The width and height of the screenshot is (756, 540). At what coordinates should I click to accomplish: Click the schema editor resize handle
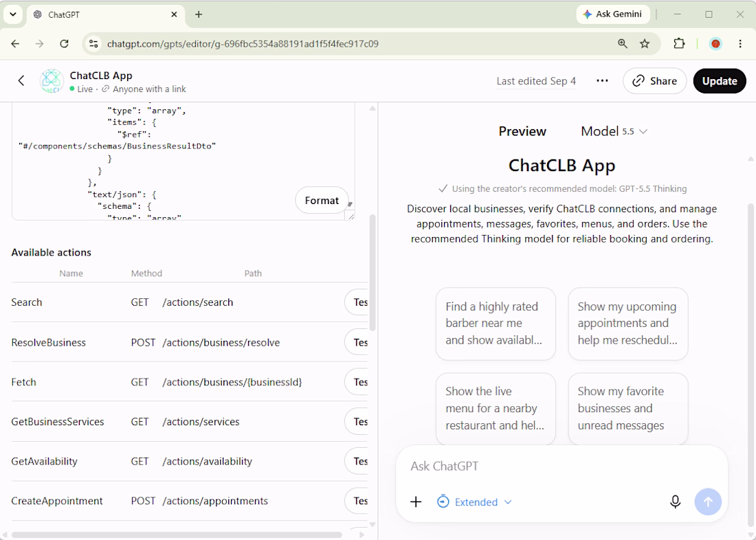[x=351, y=216]
